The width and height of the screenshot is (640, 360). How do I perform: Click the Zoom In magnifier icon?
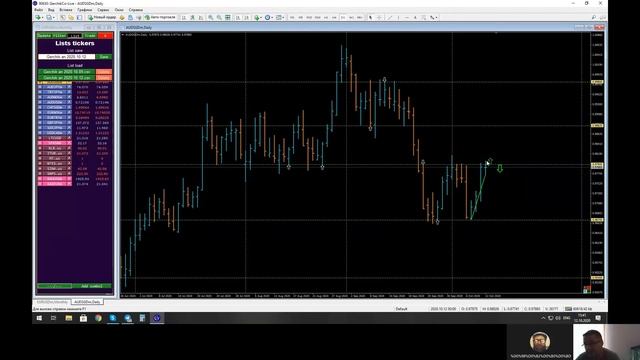point(210,18)
